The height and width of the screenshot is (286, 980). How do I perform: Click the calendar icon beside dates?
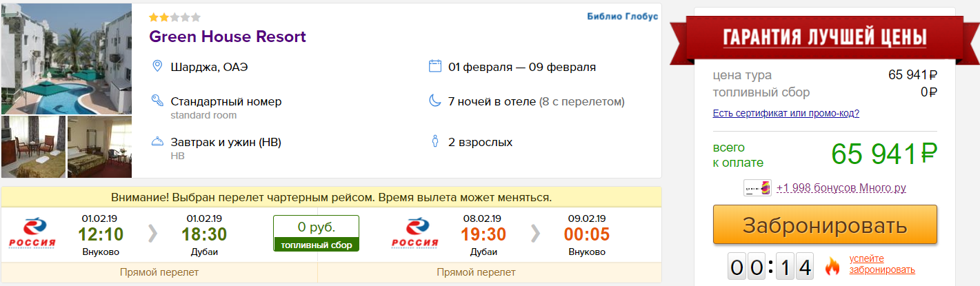coord(434,67)
